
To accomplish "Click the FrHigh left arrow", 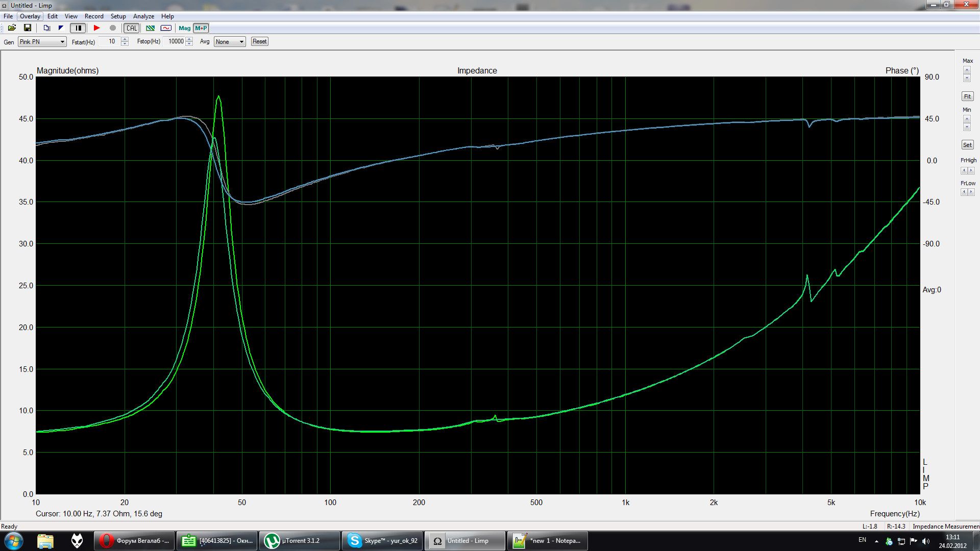I will point(964,170).
